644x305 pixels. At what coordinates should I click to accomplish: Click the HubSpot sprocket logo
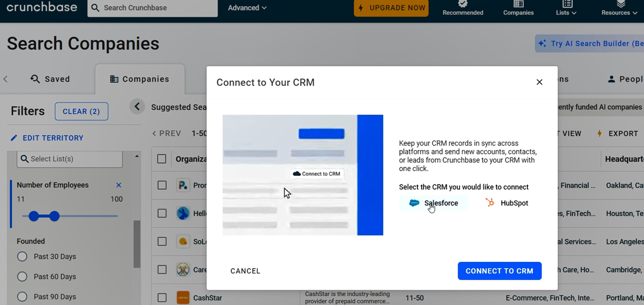click(490, 202)
